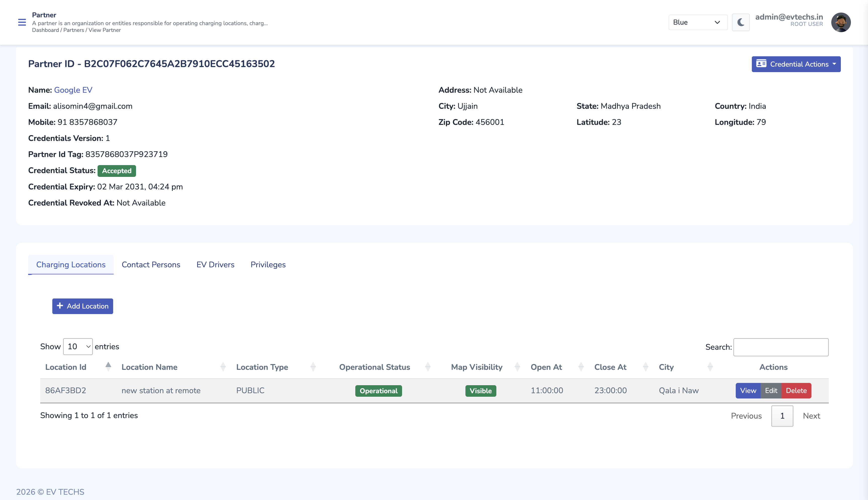Change the show entries count dropdown
The height and width of the screenshot is (500, 868).
(78, 346)
